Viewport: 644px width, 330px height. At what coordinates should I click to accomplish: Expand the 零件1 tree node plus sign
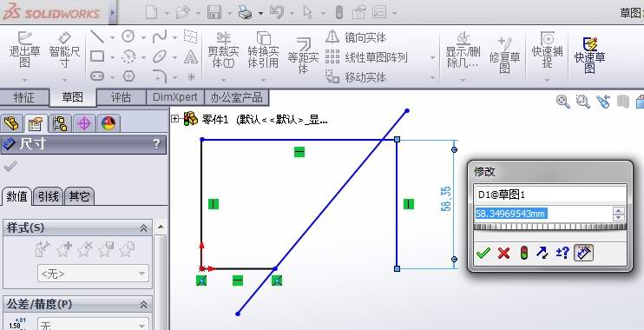tap(175, 119)
